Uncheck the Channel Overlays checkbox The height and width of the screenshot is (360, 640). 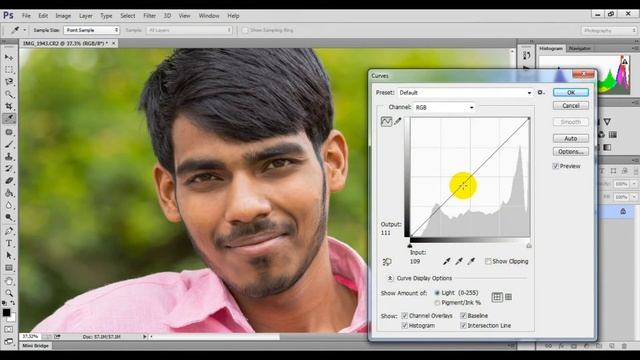click(404, 316)
